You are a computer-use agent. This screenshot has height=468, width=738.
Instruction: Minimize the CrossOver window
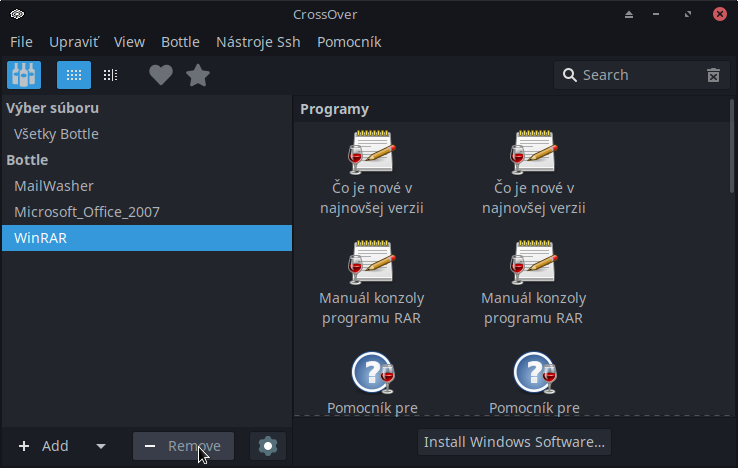pos(656,15)
